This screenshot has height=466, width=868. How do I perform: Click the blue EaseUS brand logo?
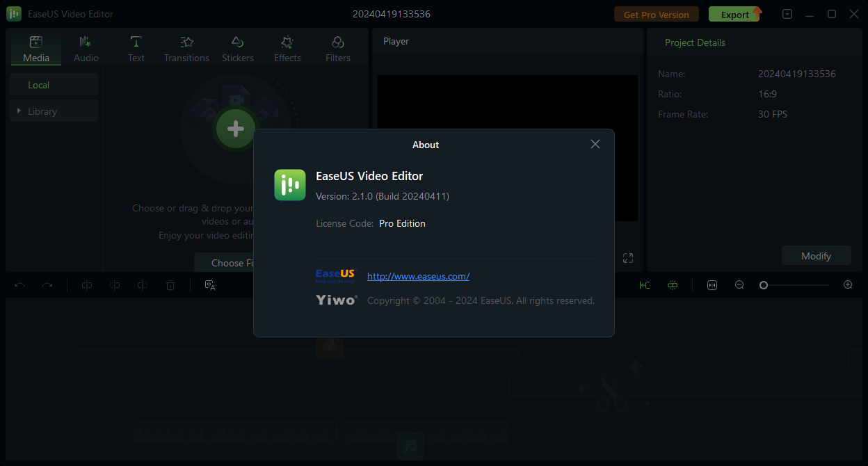335,276
